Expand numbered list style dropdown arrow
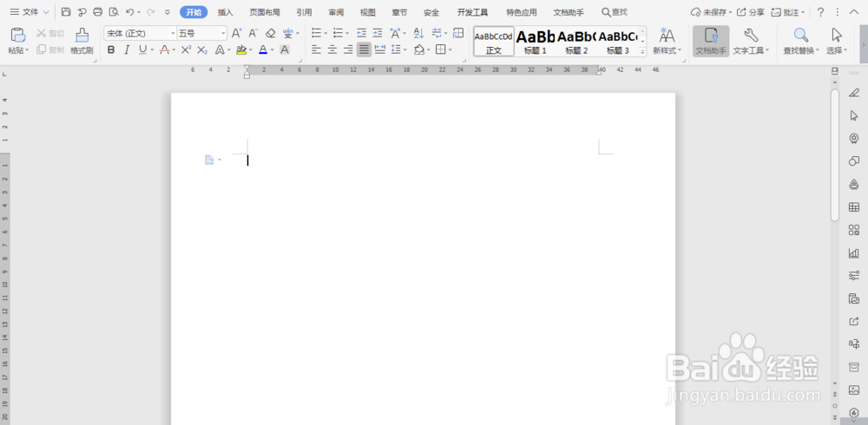Image resolution: width=868 pixels, height=425 pixels. (x=348, y=34)
